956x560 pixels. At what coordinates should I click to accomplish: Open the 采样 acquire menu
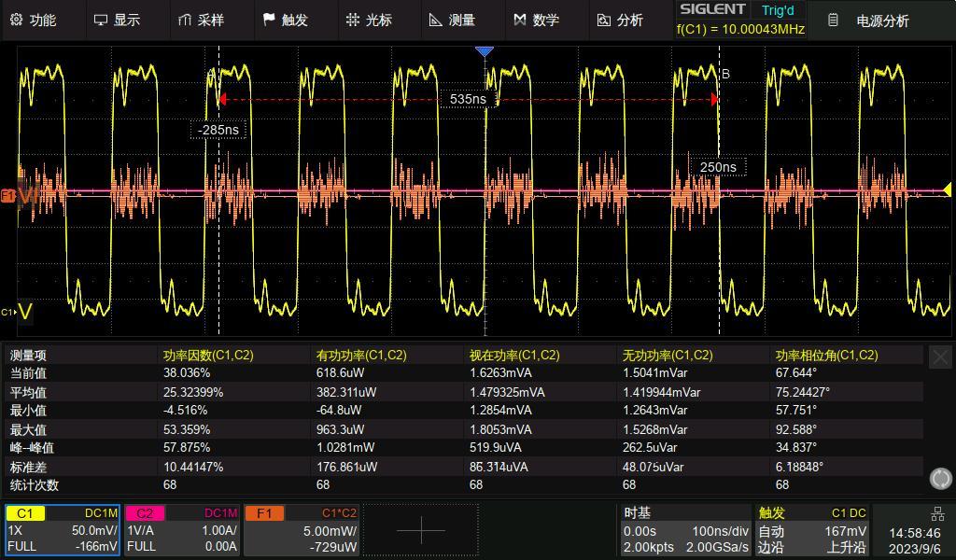(202, 21)
